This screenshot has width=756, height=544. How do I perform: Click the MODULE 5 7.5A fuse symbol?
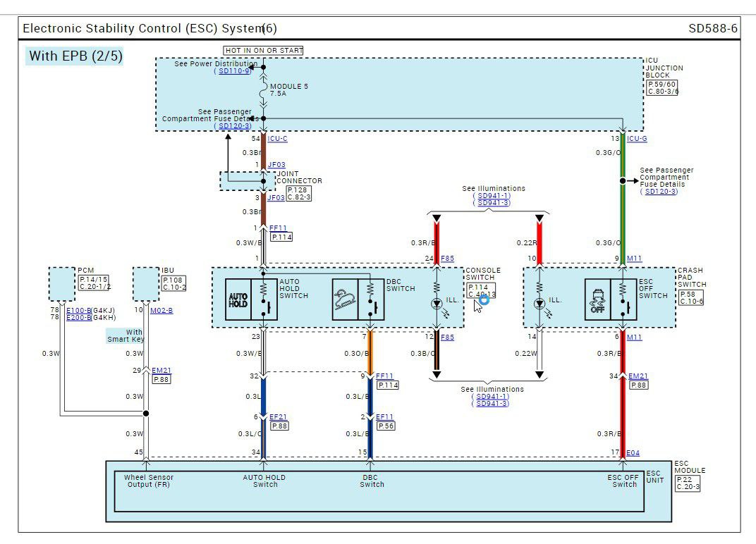pyautogui.click(x=264, y=90)
